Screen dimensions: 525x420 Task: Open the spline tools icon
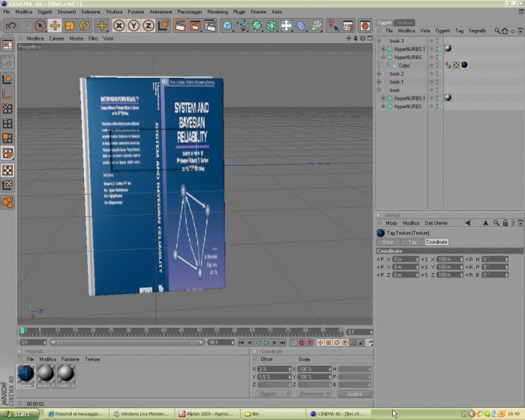pyautogui.click(x=242, y=25)
